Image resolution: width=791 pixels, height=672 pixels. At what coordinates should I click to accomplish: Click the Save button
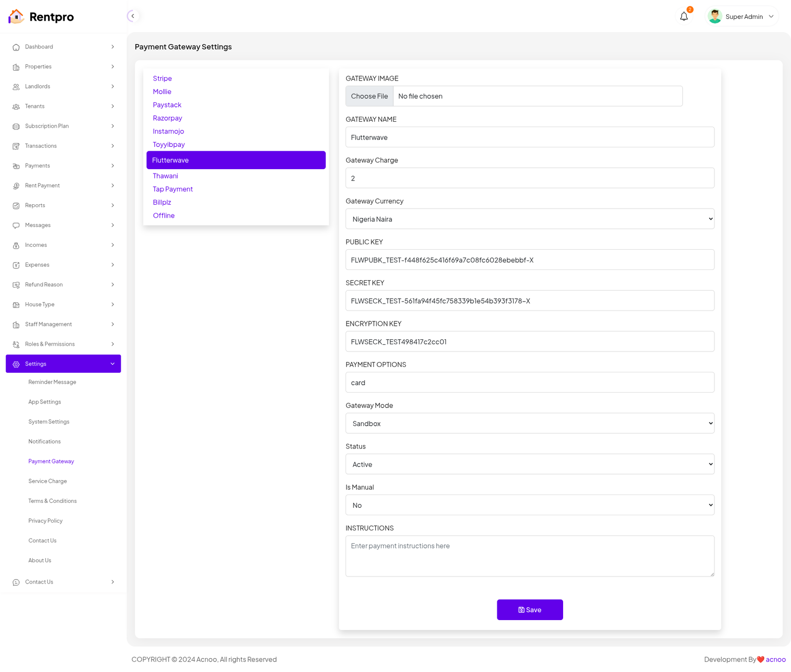point(529,610)
